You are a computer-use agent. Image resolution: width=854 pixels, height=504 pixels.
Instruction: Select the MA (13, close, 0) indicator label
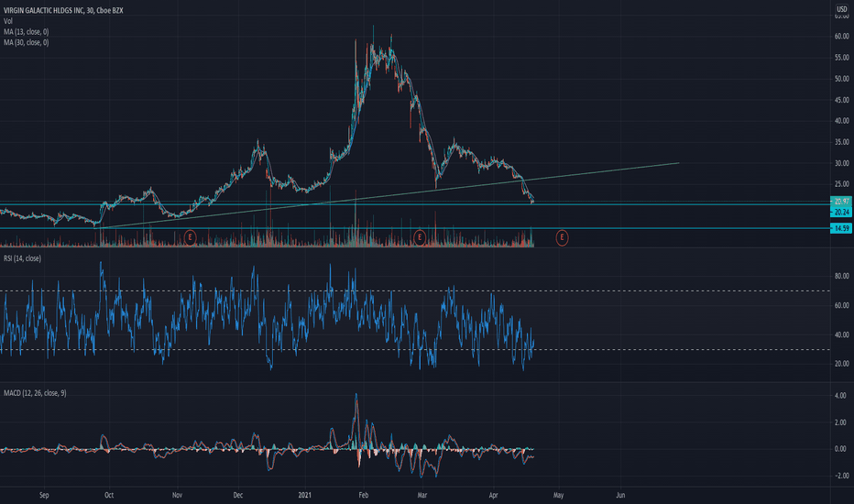[27, 31]
